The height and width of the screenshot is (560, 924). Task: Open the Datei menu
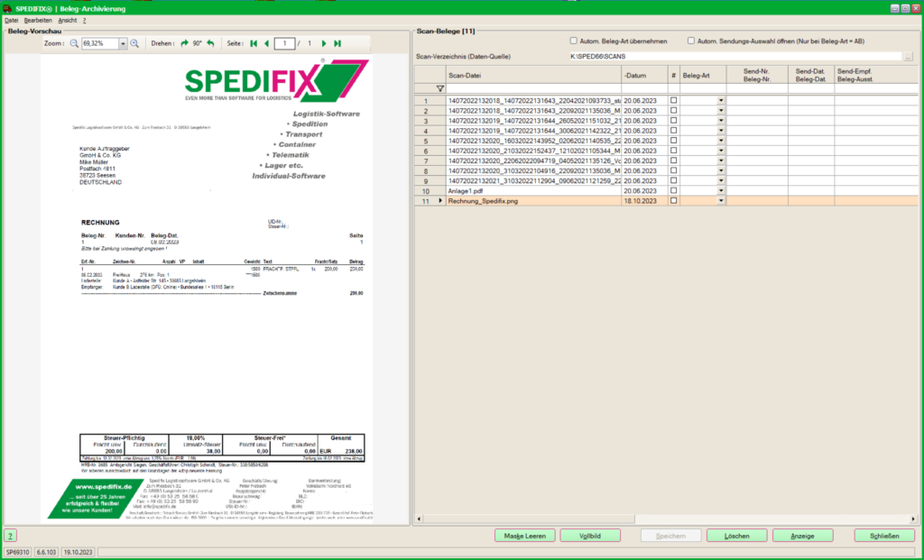click(x=11, y=21)
